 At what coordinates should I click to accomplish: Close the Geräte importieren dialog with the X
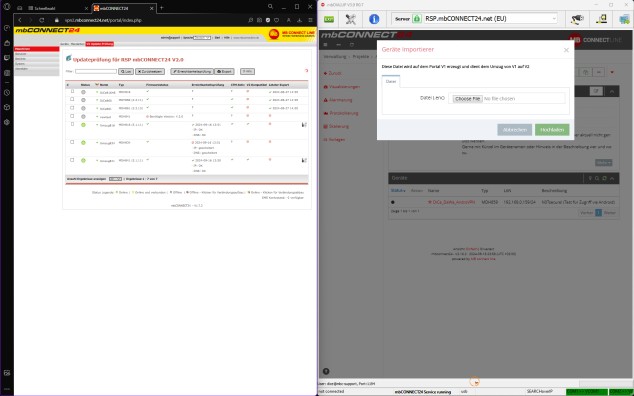click(x=566, y=50)
